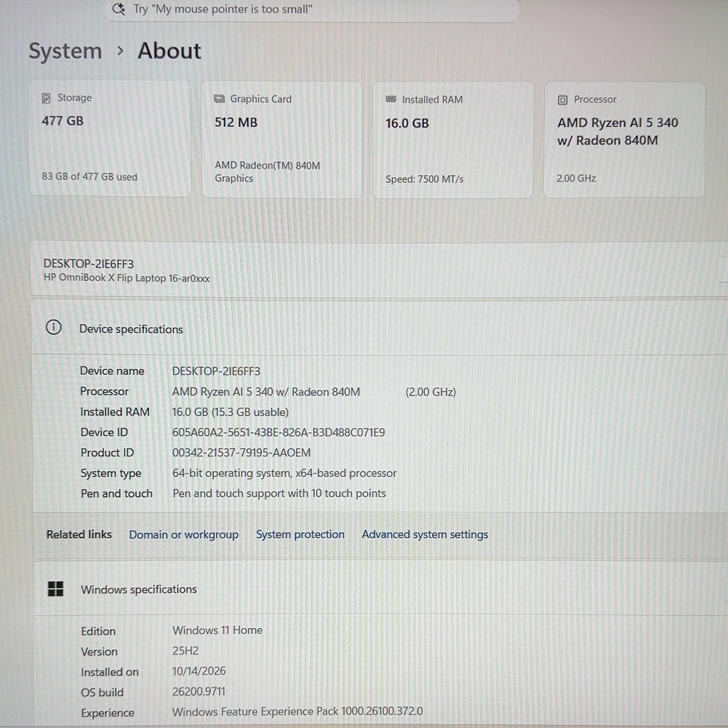Click the search sparkle icon in the search box
This screenshot has width=728, height=728.
coord(119,10)
